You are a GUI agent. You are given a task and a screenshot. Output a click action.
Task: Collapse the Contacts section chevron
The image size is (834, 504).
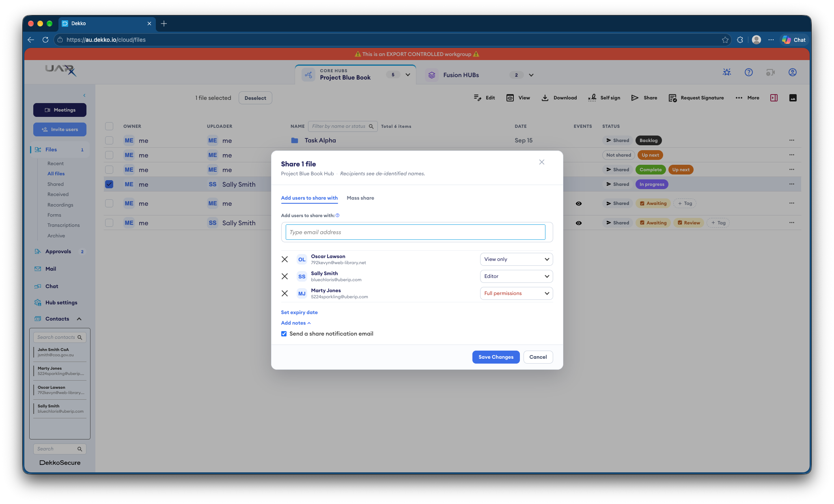point(79,319)
